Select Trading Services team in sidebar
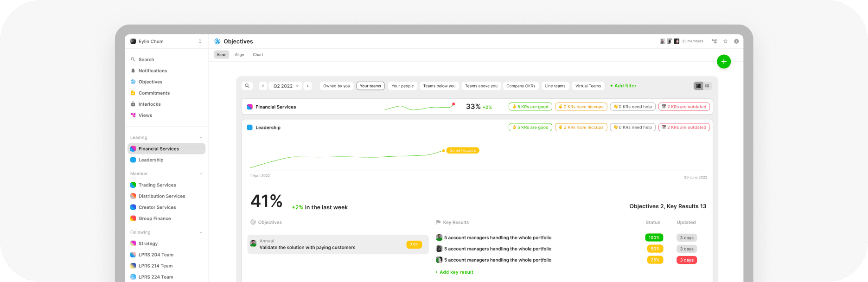 pos(157,185)
